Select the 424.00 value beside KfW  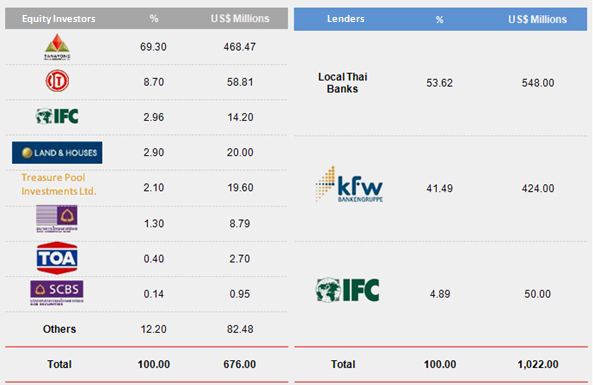coord(538,188)
